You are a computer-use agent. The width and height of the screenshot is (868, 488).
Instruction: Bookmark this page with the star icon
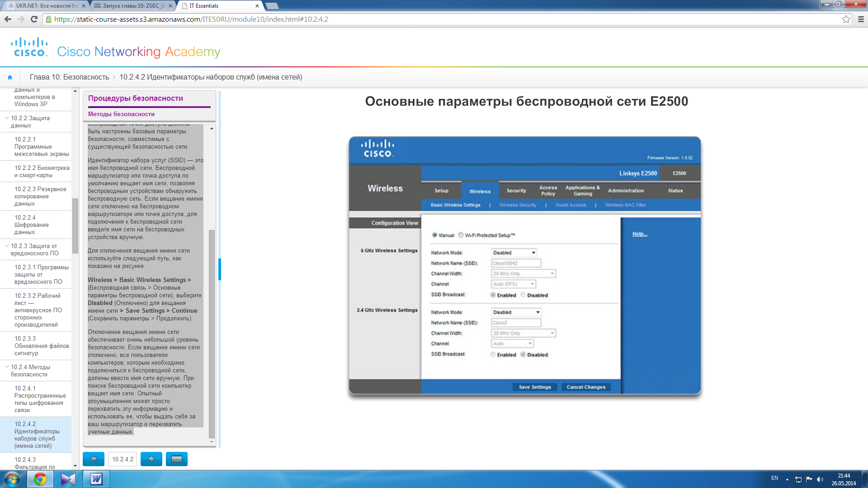tap(846, 19)
